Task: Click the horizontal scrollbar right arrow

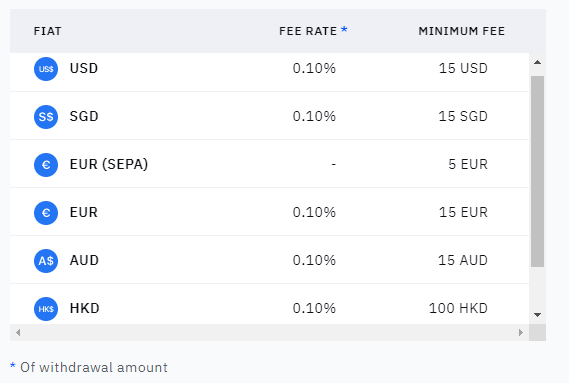Action: click(x=521, y=332)
